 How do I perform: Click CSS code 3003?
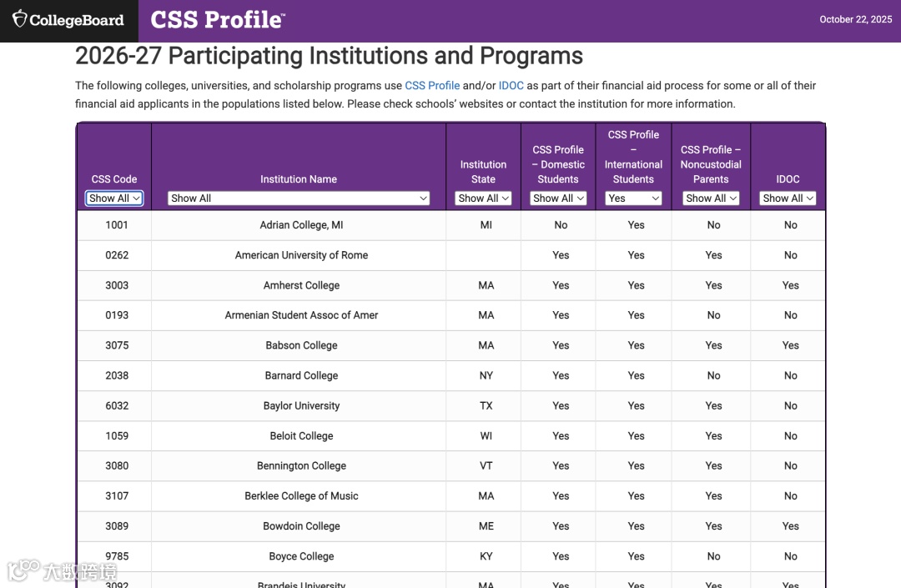[117, 285]
